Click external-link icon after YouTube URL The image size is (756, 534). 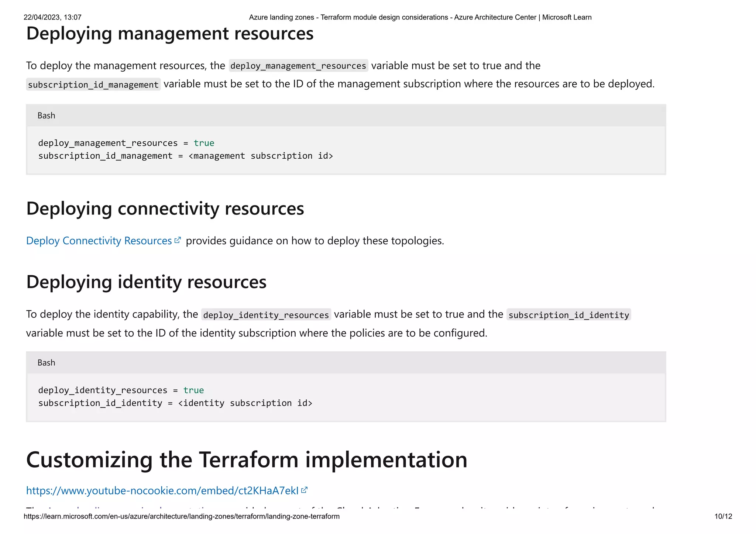pyautogui.click(x=304, y=490)
